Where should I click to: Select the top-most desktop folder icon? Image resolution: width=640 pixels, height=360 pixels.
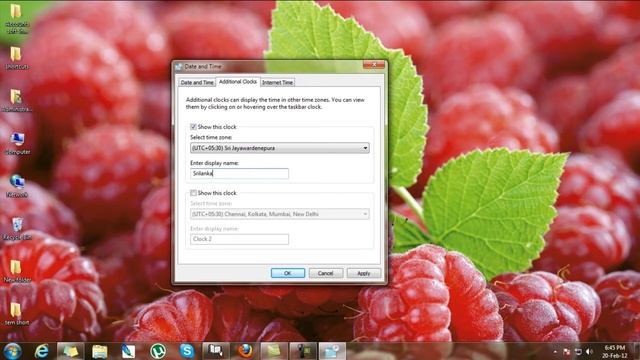17,18
